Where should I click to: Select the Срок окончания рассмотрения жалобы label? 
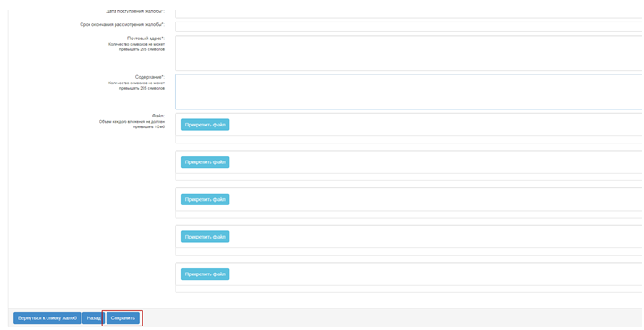coord(122,24)
